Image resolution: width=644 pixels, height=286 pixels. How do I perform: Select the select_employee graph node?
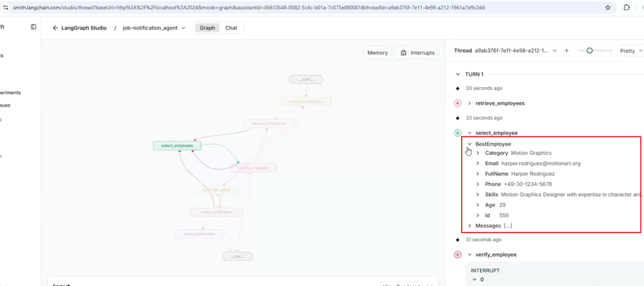tap(177, 146)
